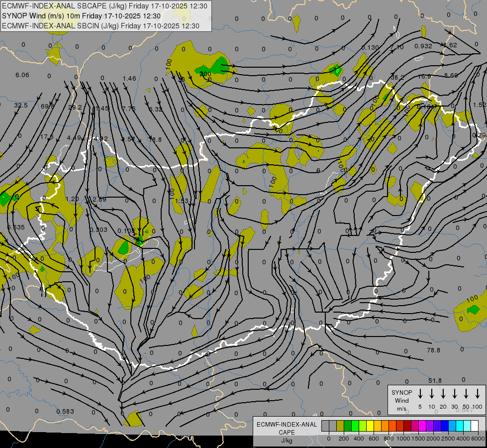This screenshot has height=448, width=487.
Task: Click the SBCIN legend title line
Action: pos(100,26)
